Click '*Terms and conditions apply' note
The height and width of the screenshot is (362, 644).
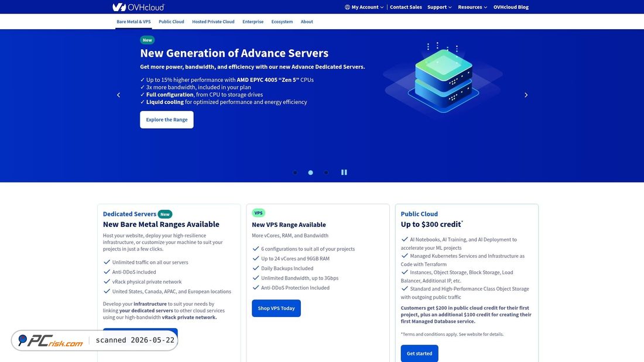[452, 334]
